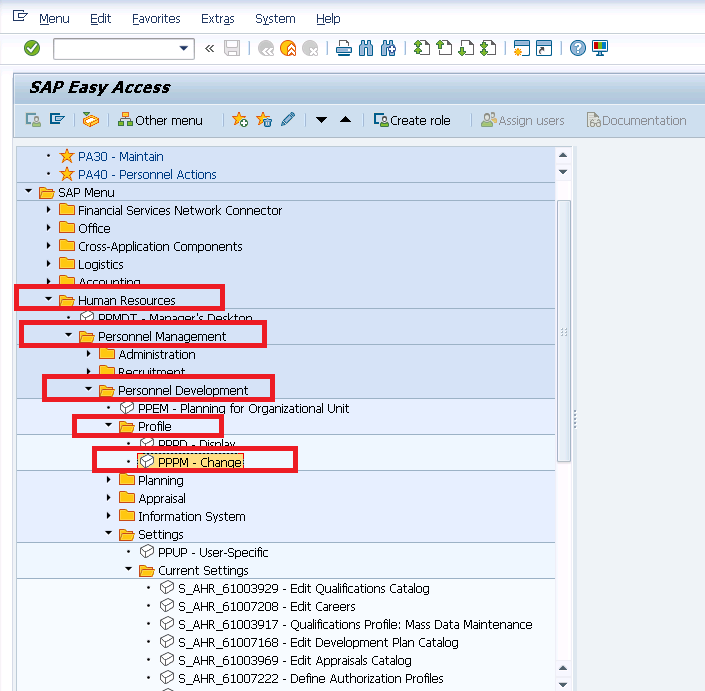Screen dimensions: 705x691
Task: Click Change Favorites pencil icon
Action: tap(288, 120)
